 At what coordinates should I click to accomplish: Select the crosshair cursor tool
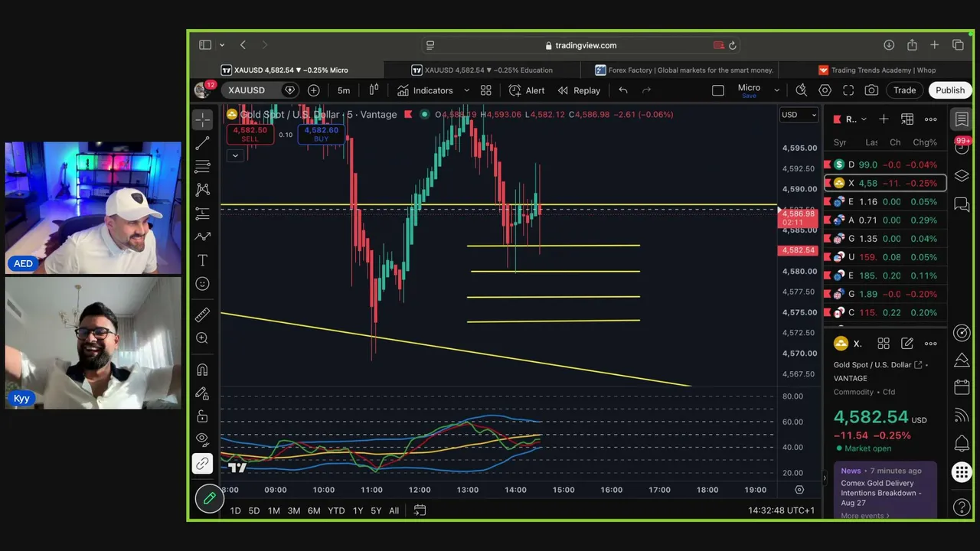coord(202,119)
